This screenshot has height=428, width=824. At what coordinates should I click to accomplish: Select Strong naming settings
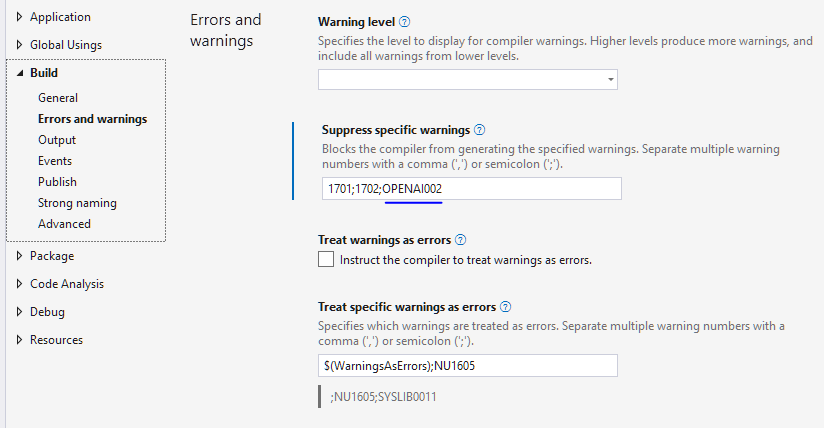[x=77, y=203]
